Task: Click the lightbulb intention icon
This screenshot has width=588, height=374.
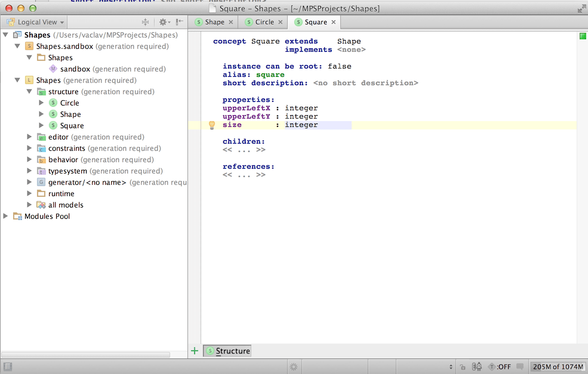Action: (x=211, y=125)
